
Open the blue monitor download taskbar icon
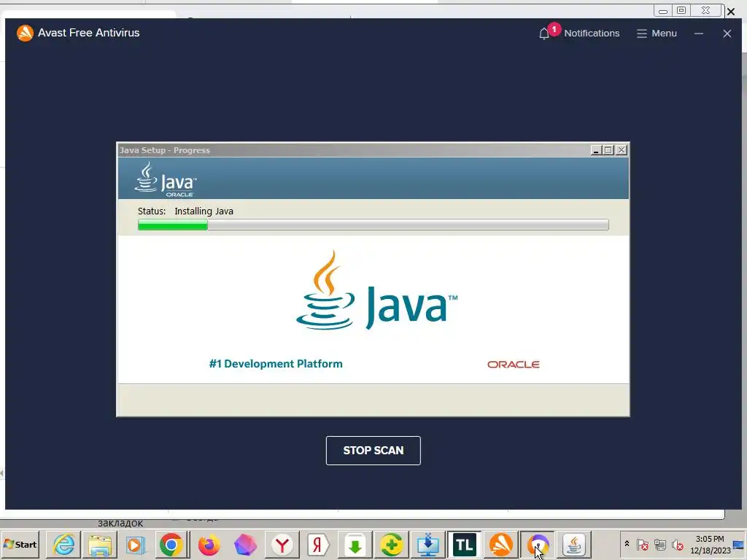coord(427,545)
